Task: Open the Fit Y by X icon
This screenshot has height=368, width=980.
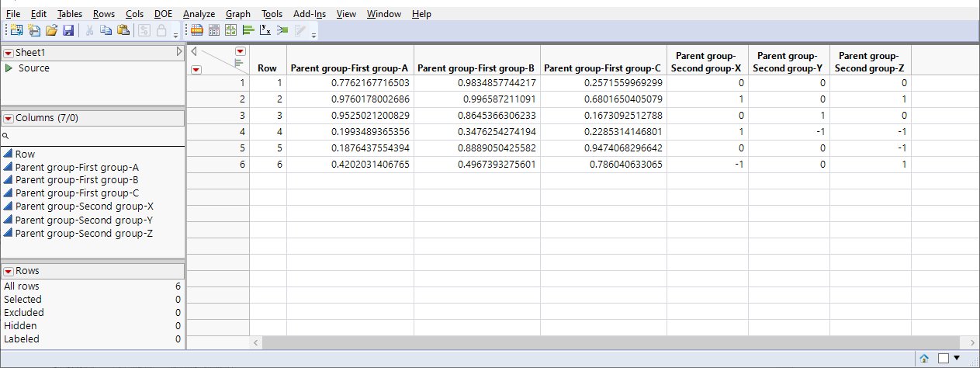Action: tap(265, 30)
